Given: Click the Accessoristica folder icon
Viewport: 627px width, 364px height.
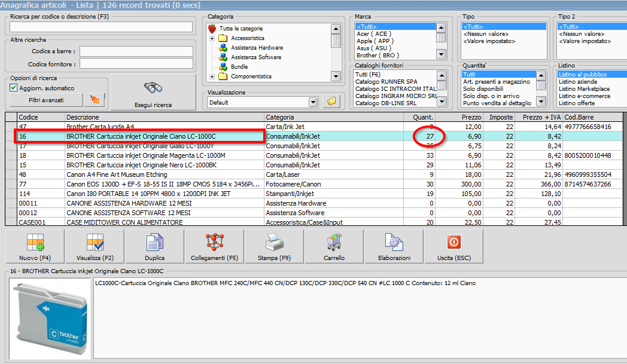Looking at the screenshot, I should [x=223, y=38].
